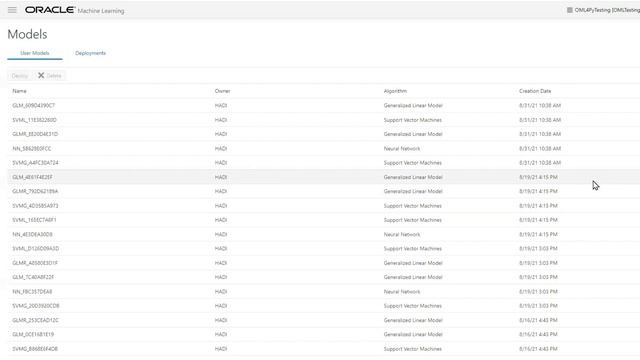Click the Neural Network cell in the NN_5B629E0FCC row

coord(402,149)
